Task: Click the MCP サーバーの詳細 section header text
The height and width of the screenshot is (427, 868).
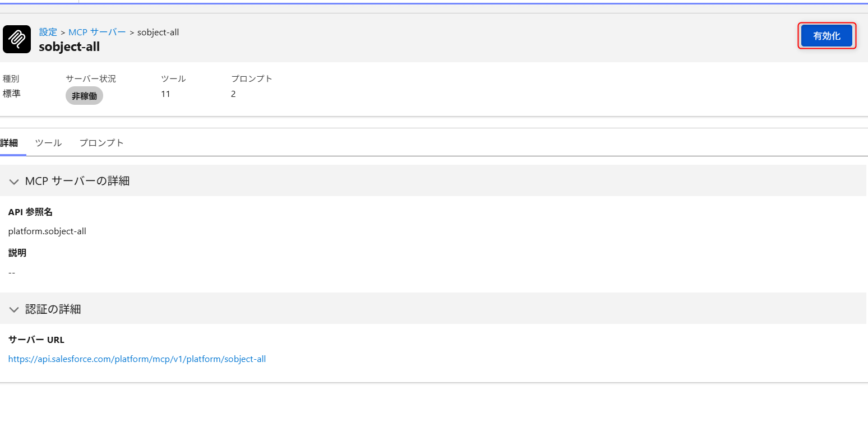Action: pyautogui.click(x=77, y=181)
